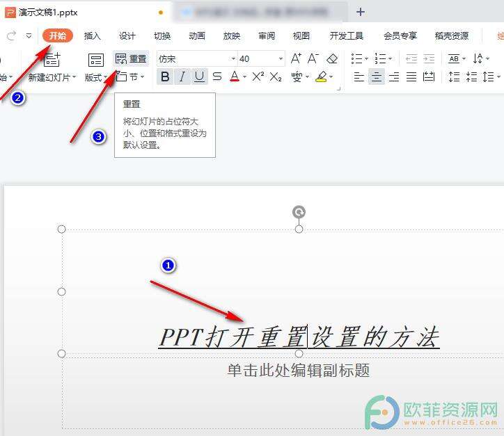Open the font color dropdown arrow
This screenshot has width=504, height=436.
pos(244,76)
